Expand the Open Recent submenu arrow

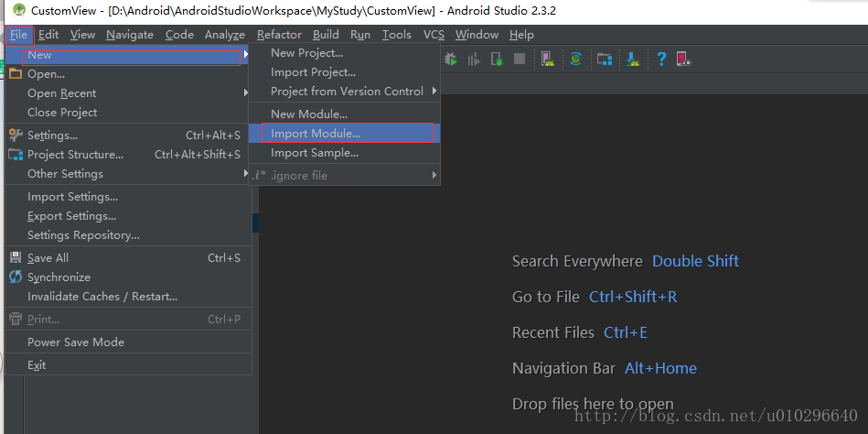[246, 93]
